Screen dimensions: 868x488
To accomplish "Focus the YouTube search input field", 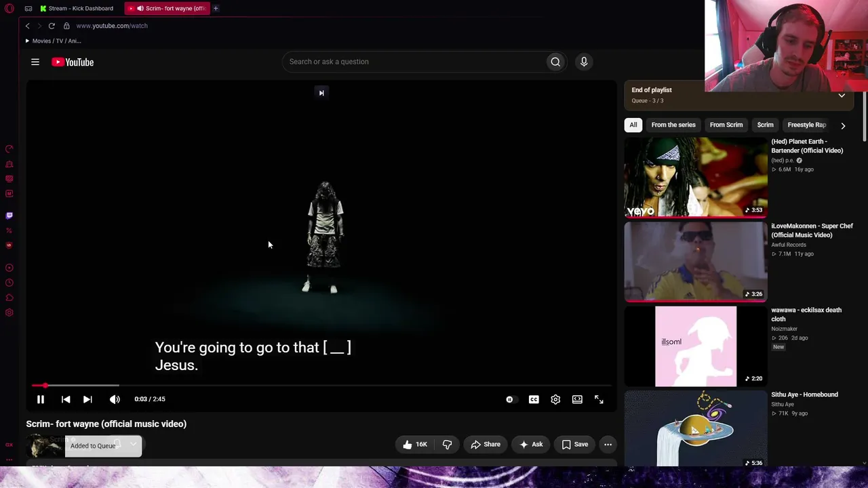I will [415, 62].
